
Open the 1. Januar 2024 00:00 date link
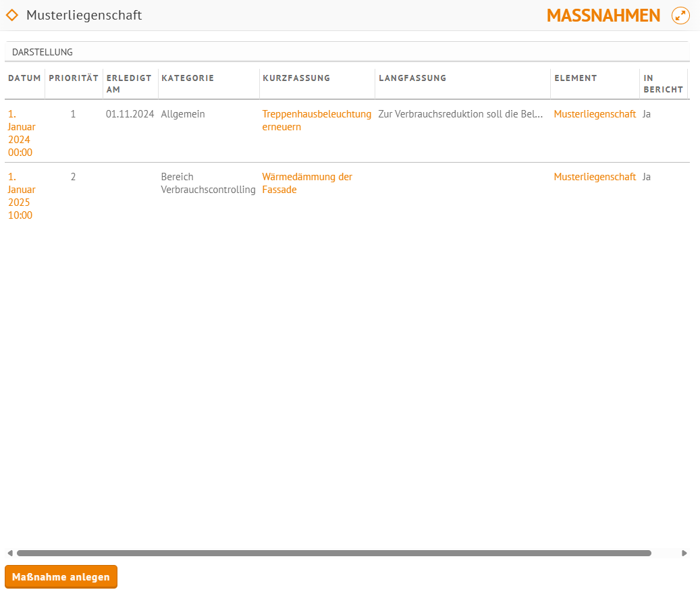[x=22, y=133]
